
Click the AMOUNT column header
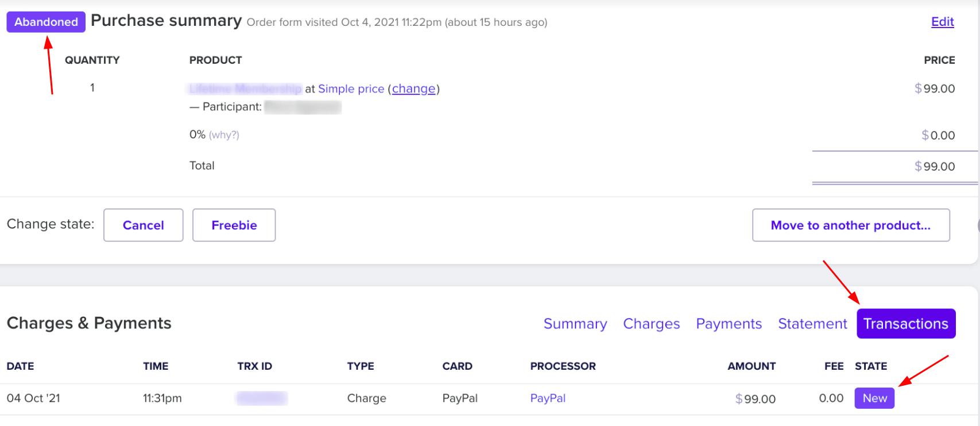(752, 366)
